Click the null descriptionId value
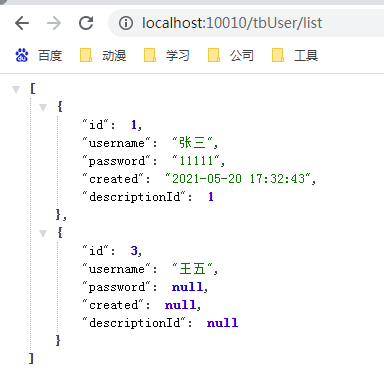Image resolution: width=384 pixels, height=383 pixels. [x=222, y=323]
